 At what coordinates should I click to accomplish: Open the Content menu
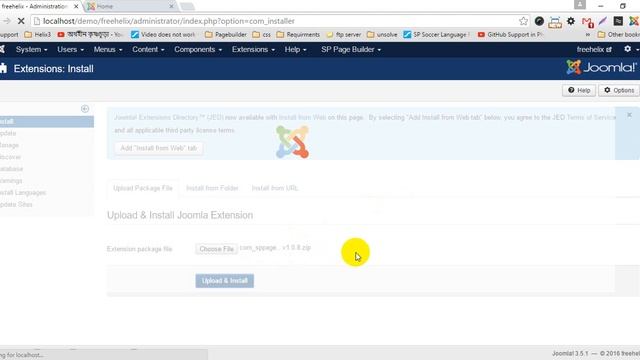148,49
